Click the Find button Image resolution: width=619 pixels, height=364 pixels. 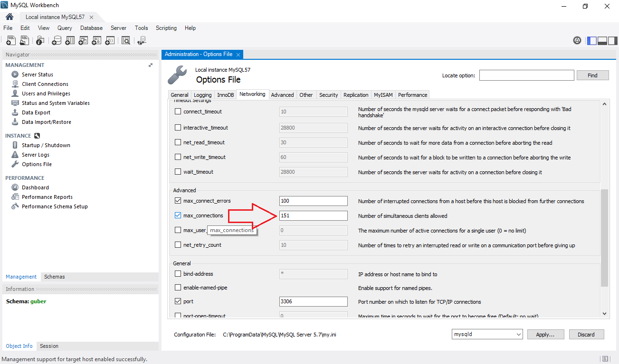coord(592,75)
